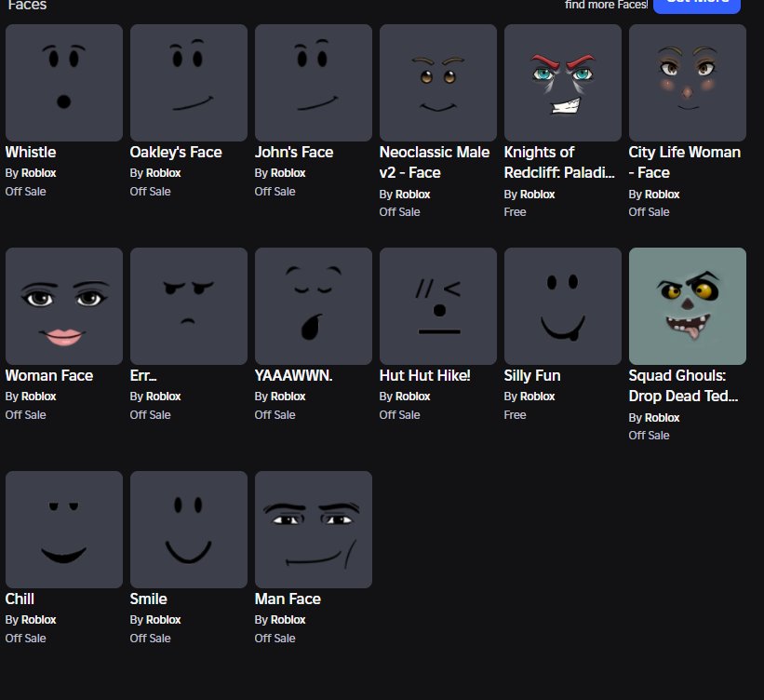Click the Squad Ghouls zombie face thumbnail
Viewport: 764px width, 700px height.
click(x=688, y=306)
